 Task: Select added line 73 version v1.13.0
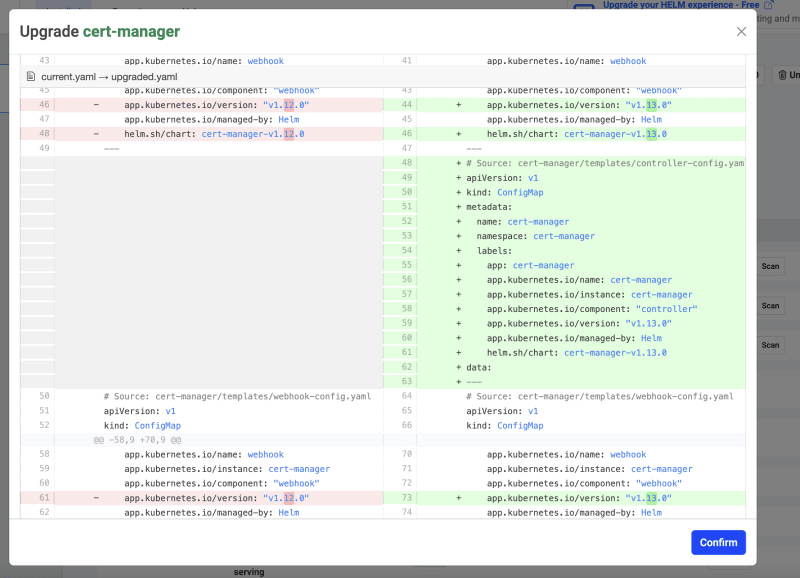tap(564, 498)
